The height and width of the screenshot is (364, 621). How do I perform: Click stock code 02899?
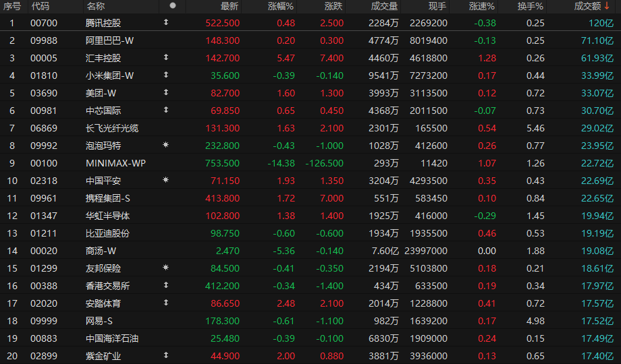[44, 356]
